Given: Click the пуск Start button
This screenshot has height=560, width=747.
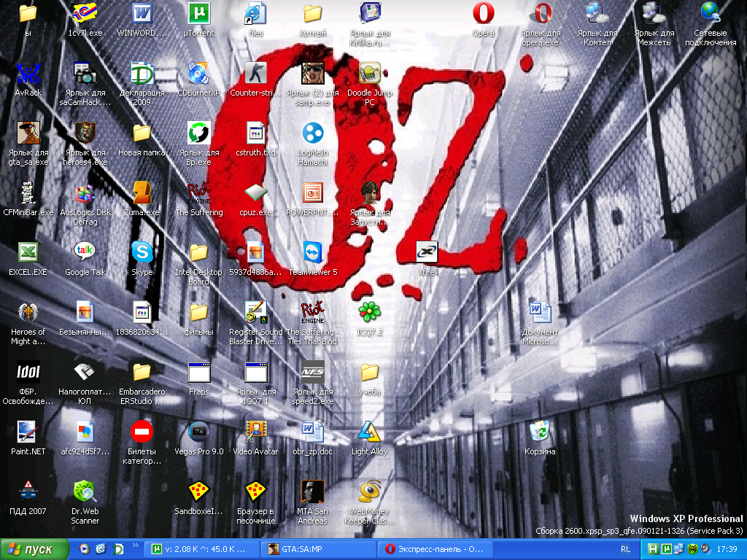Looking at the screenshot, I should [x=34, y=549].
